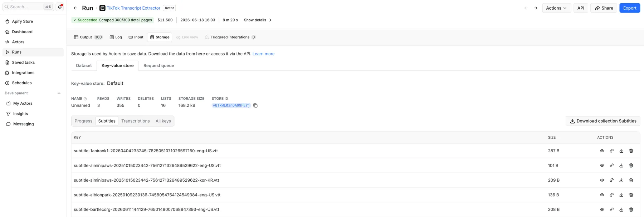This screenshot has width=644, height=217.
Task: Delete the aiminipaws kor-KR.vtt record
Action: click(x=631, y=180)
